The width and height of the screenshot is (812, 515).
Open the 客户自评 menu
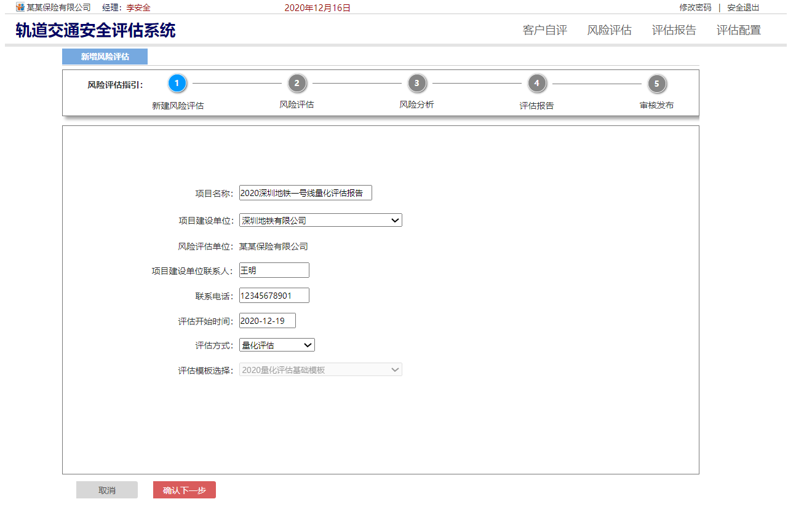tap(544, 30)
